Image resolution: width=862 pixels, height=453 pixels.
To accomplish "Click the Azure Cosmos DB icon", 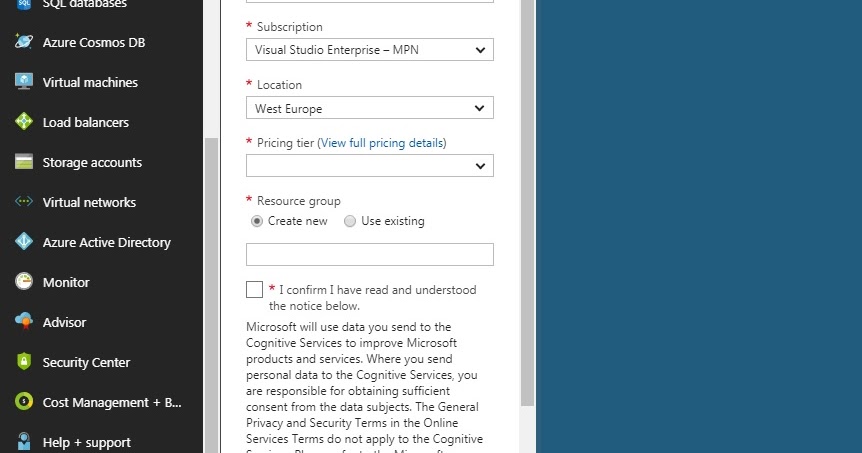I will pos(24,42).
